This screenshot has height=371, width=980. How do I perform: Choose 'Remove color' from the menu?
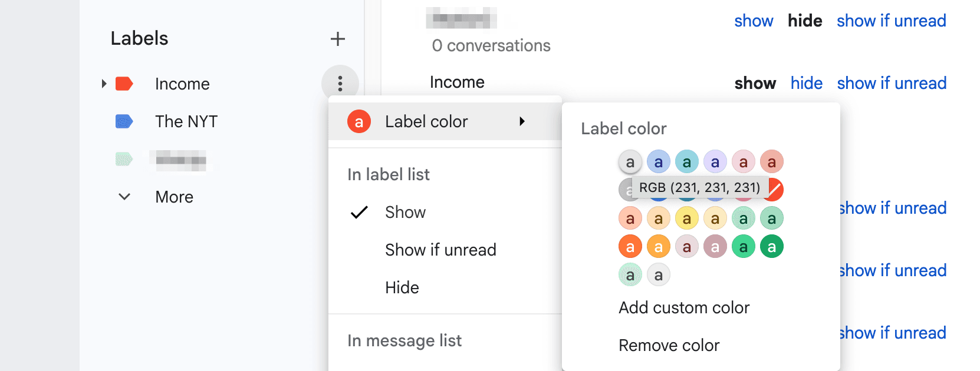pyautogui.click(x=669, y=346)
